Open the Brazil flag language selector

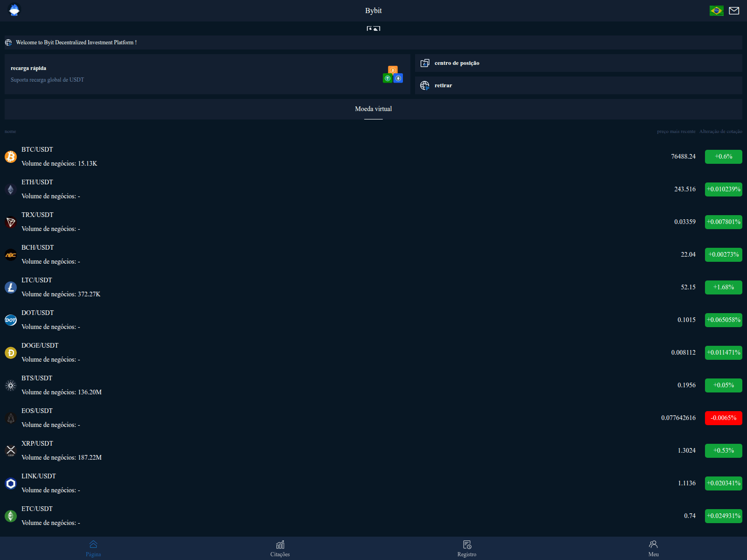tap(716, 11)
